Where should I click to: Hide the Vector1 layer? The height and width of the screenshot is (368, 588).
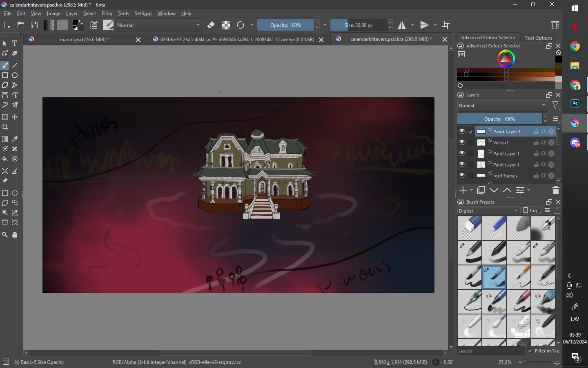click(461, 143)
